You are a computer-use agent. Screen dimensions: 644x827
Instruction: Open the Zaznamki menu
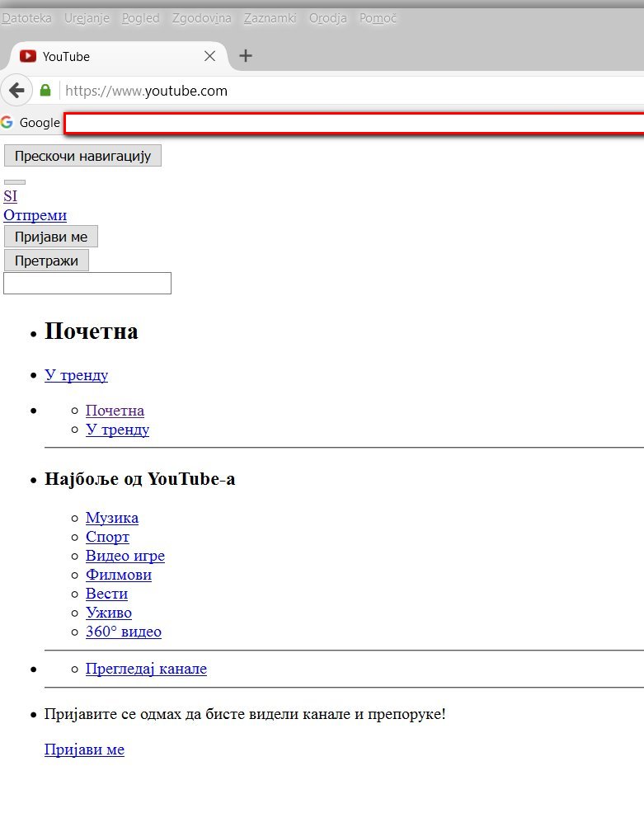click(270, 18)
